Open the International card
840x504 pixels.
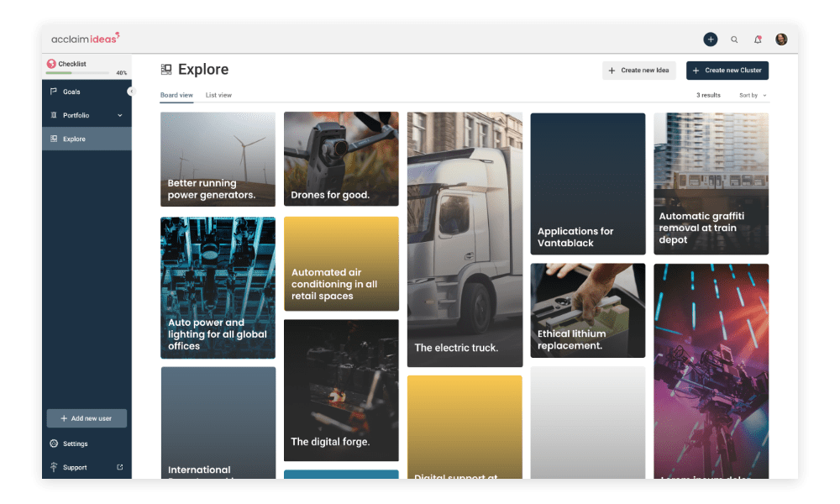pos(218,423)
